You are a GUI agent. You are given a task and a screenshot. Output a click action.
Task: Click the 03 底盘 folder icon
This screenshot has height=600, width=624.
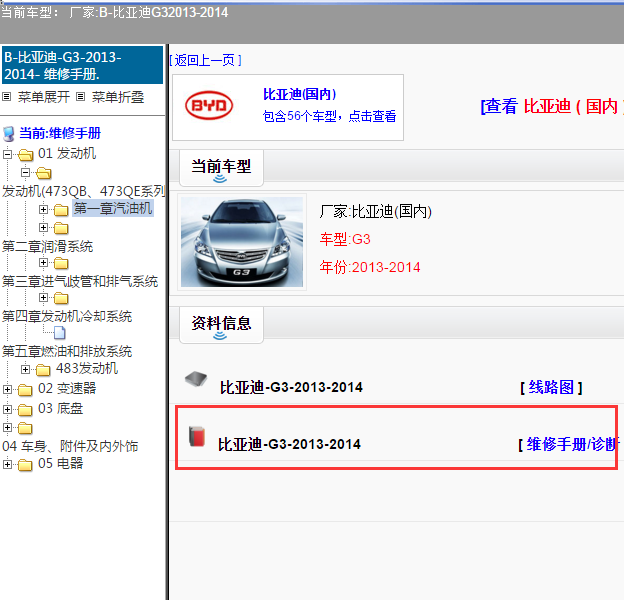click(25, 409)
